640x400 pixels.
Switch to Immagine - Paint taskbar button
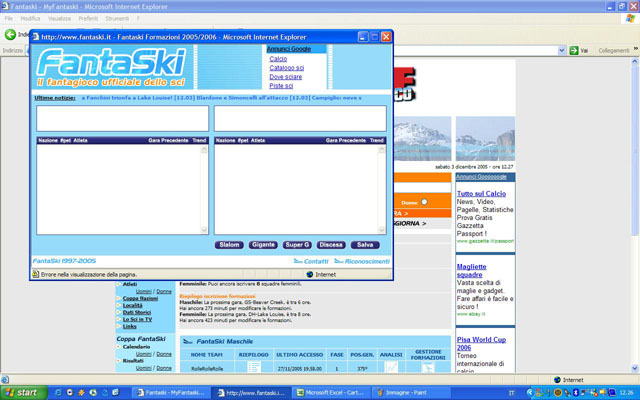[412, 393]
